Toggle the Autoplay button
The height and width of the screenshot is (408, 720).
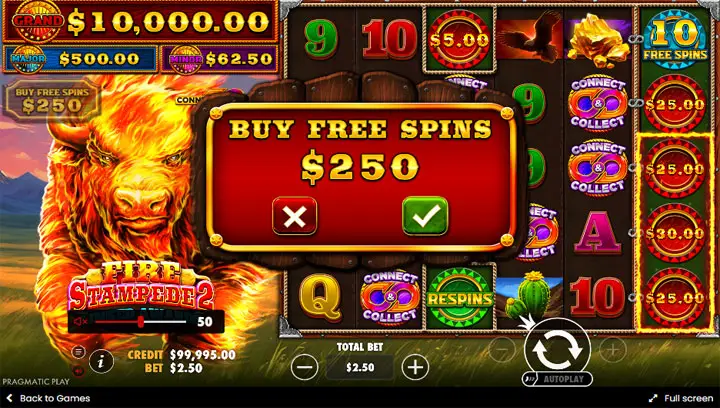pyautogui.click(x=557, y=379)
